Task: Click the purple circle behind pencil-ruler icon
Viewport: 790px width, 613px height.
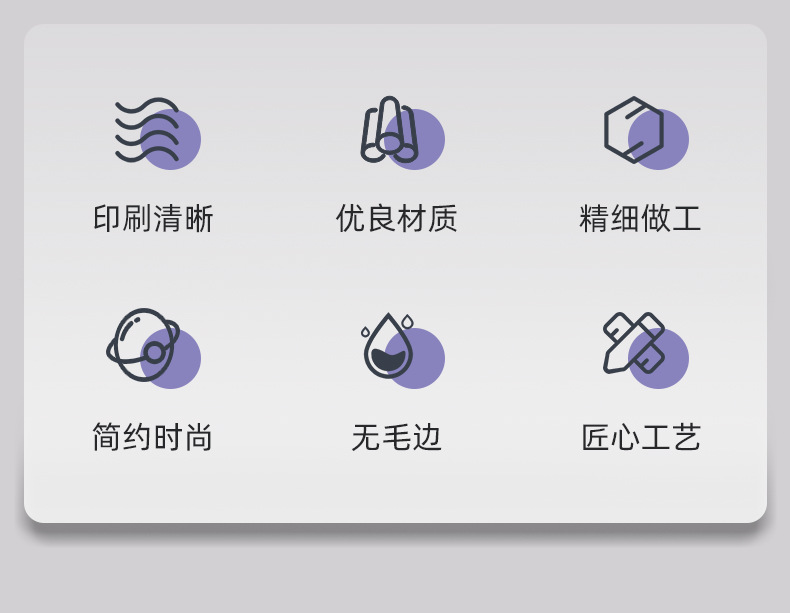Action: click(658, 358)
